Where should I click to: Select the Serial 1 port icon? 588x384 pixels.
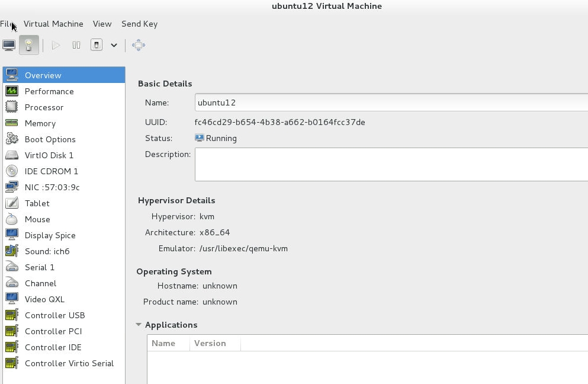[x=12, y=267]
